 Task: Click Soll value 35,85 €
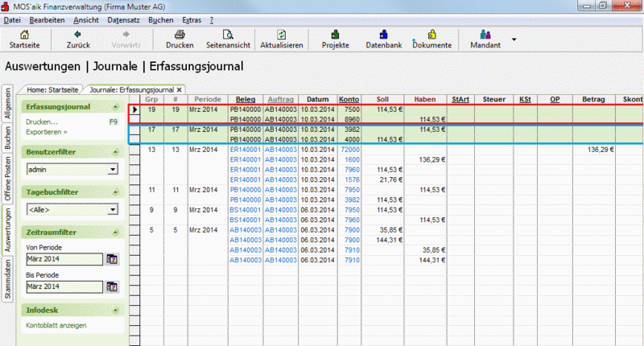coord(391,230)
